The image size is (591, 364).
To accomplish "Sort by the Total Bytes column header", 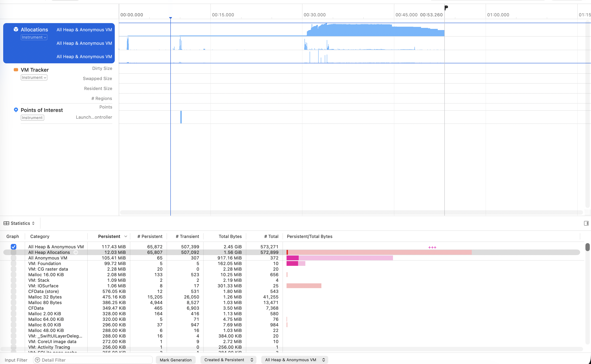I will coord(230,236).
